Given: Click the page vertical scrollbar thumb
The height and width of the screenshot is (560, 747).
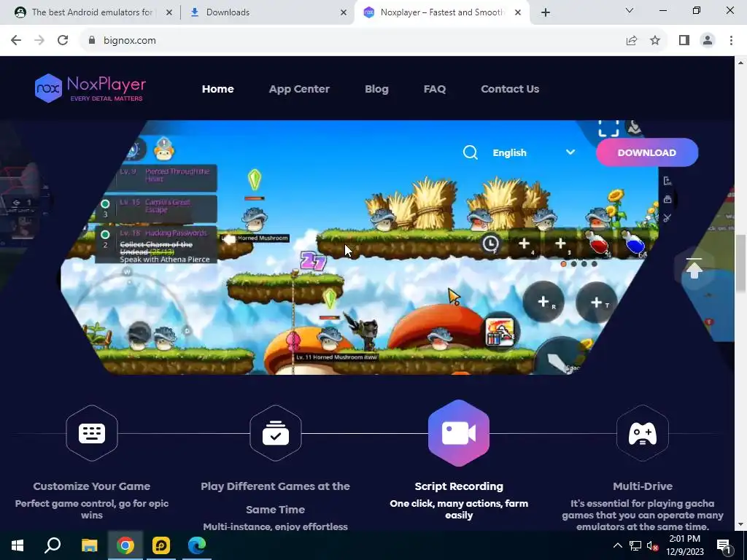Looking at the screenshot, I should (x=741, y=262).
